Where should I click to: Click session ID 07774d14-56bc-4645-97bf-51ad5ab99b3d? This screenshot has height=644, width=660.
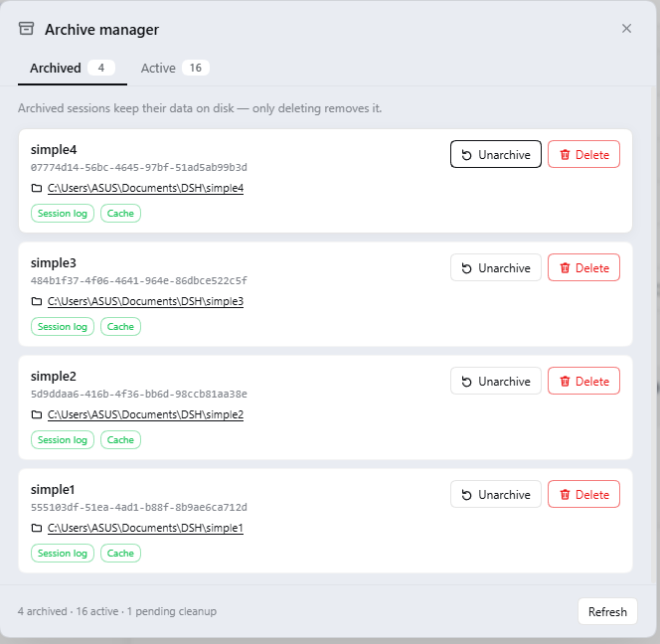[x=139, y=168]
